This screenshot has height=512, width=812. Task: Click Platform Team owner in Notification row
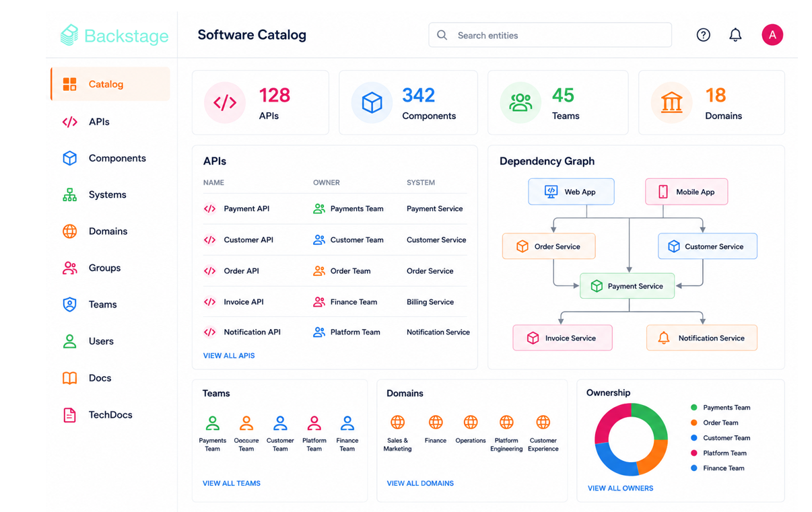347,332
